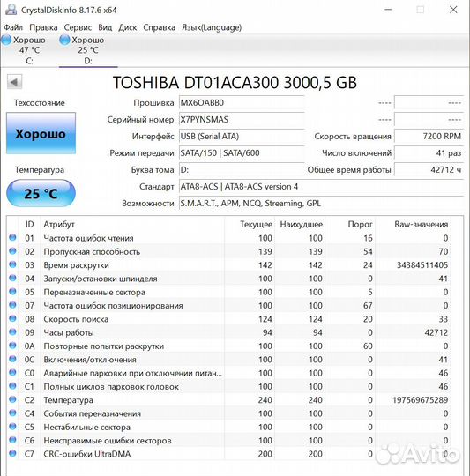Viewport: 470px width, 476px height.
Task: Click the features field S.M.A.R.T., APM, NCQ
Action: click(x=321, y=203)
